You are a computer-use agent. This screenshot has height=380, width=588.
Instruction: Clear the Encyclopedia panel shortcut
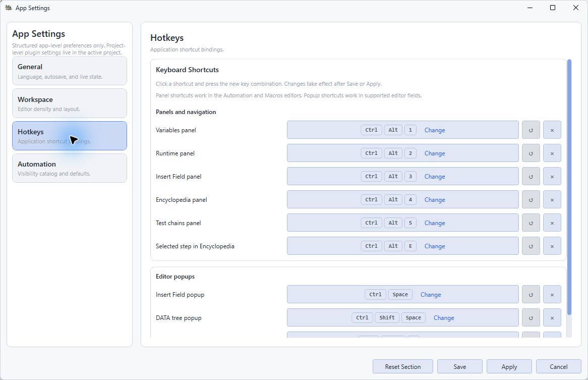pyautogui.click(x=552, y=200)
